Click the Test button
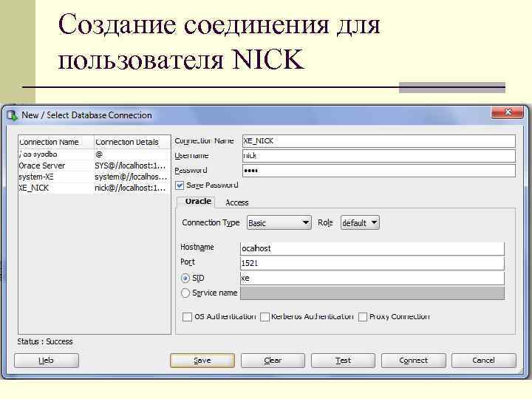532x399 pixels. [x=343, y=361]
